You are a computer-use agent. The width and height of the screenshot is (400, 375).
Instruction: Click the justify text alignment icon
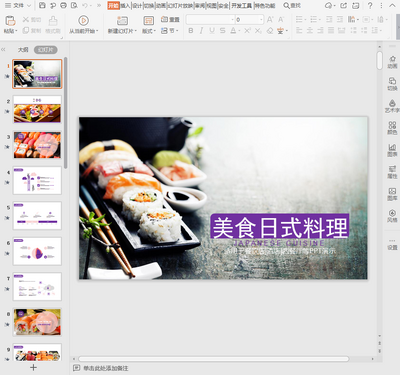331,31
